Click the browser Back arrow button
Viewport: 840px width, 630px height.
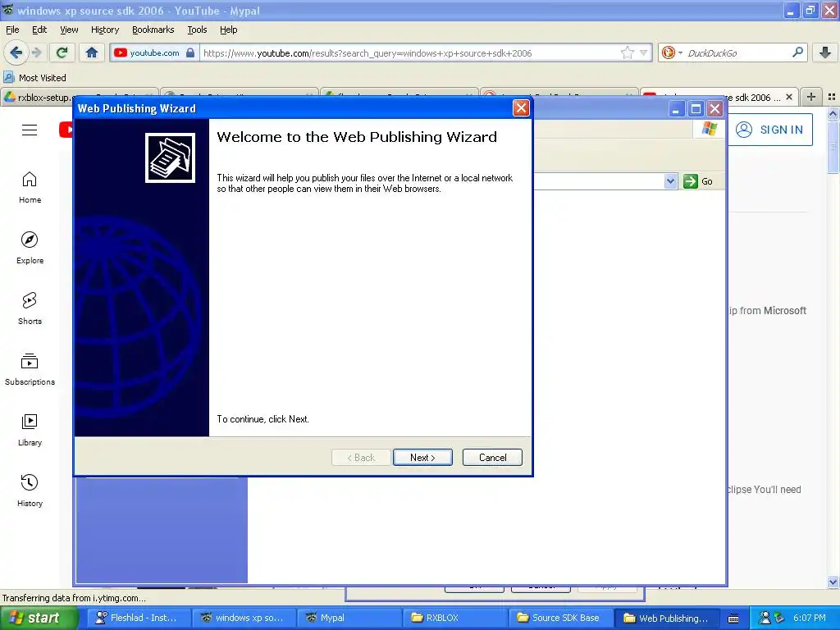[x=16, y=52]
